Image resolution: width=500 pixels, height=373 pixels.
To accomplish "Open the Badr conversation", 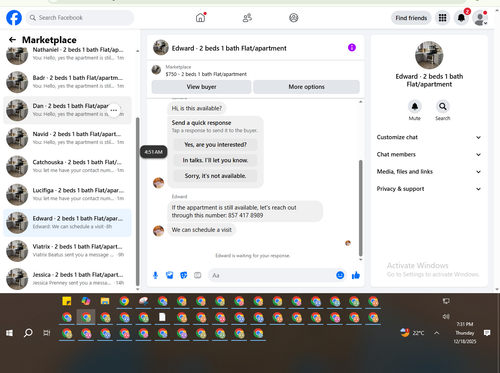I will tap(67, 82).
